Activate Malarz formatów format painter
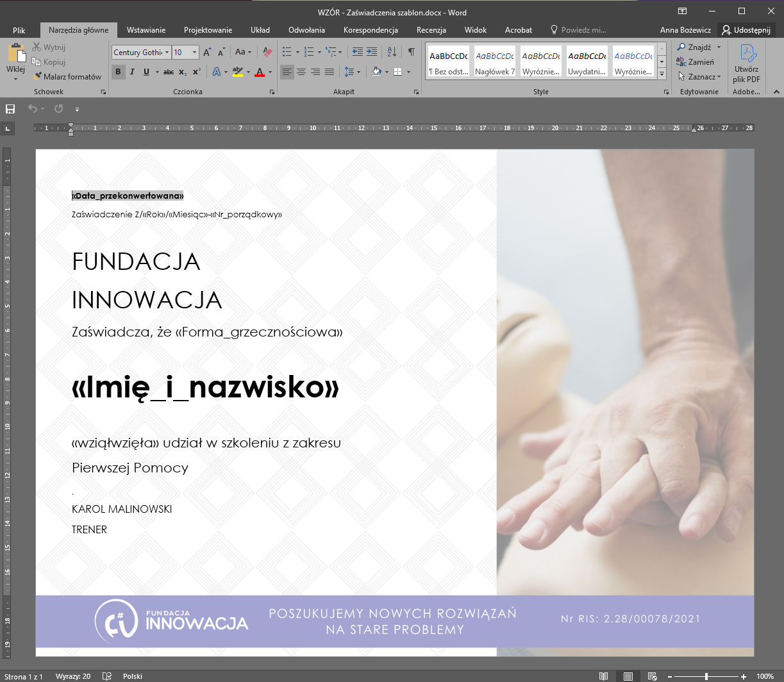The height and width of the screenshot is (682, 784). (x=67, y=76)
